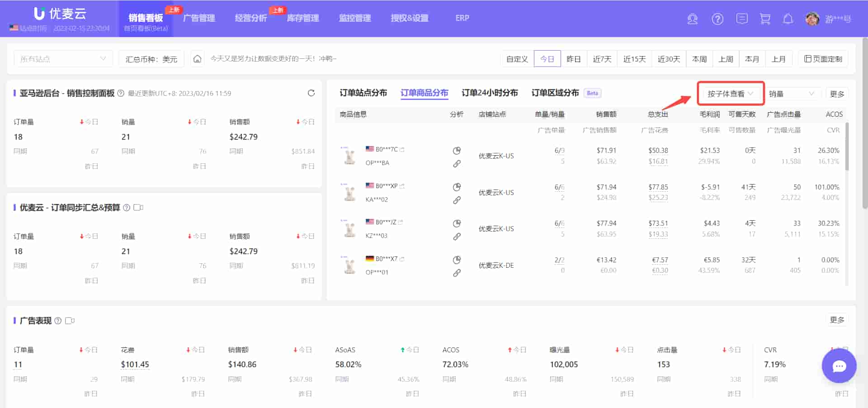The height and width of the screenshot is (408, 868).
Task: Refresh the Amazon sales dashboard panel
Action: pyautogui.click(x=311, y=93)
